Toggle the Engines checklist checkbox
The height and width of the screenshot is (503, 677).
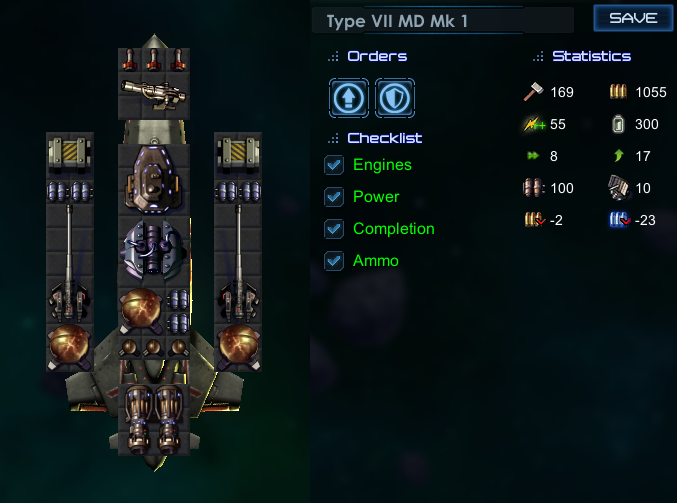pos(334,165)
